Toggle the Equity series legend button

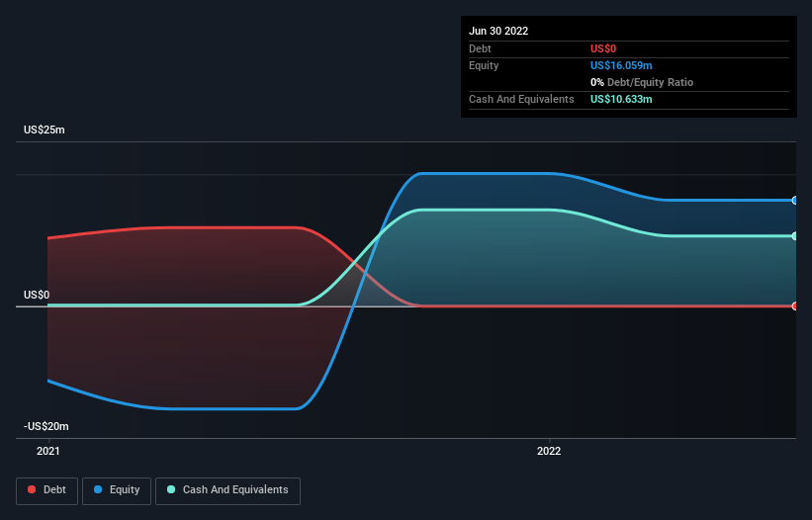(117, 490)
